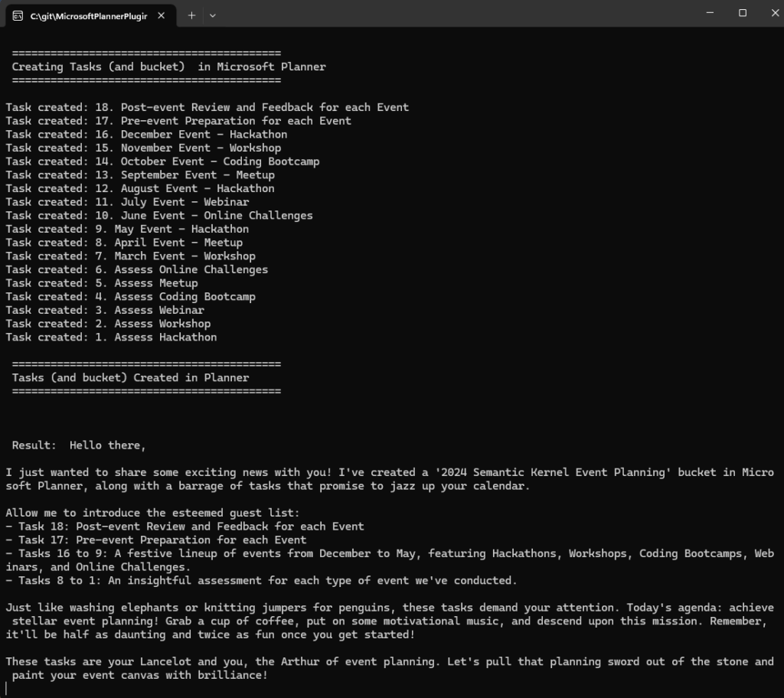Click 'Task 17: Pre-event Preparation for each Event'
Viewport: 784px width, 698px height.
click(x=153, y=540)
